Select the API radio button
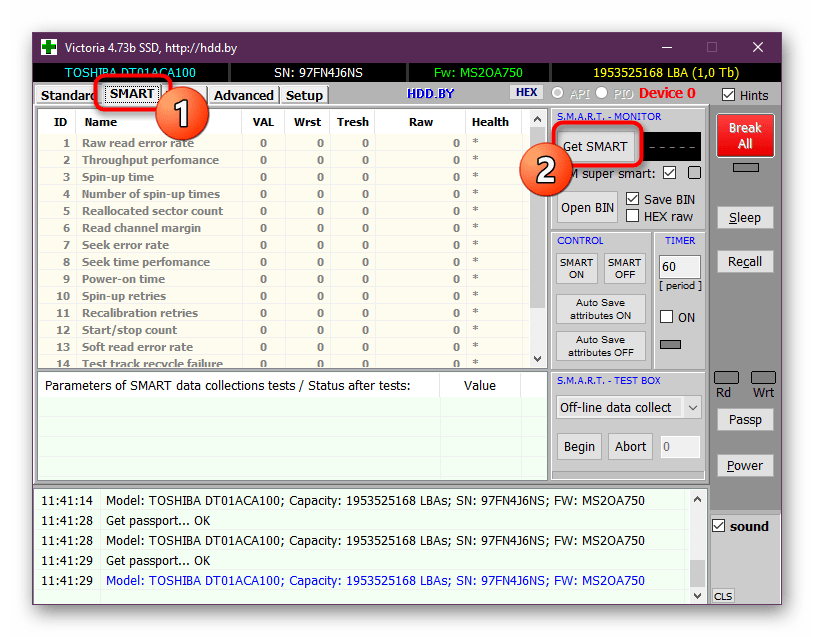Viewport: 814px width, 637px height. [x=558, y=93]
